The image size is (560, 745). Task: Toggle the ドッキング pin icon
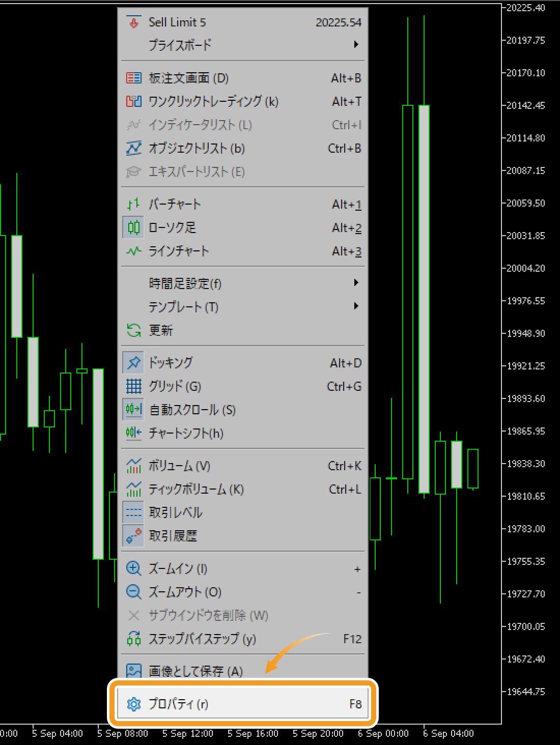134,363
